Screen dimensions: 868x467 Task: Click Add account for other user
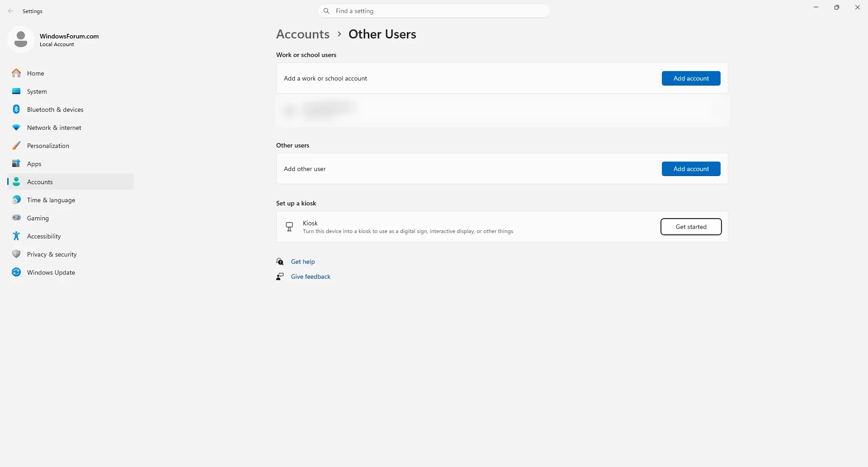tap(691, 169)
